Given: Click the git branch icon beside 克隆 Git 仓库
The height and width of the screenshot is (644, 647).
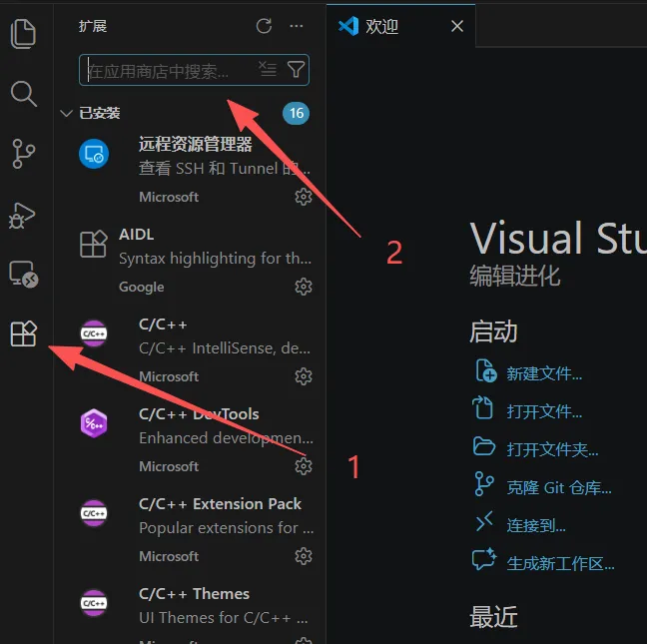Looking at the screenshot, I should point(484,483).
